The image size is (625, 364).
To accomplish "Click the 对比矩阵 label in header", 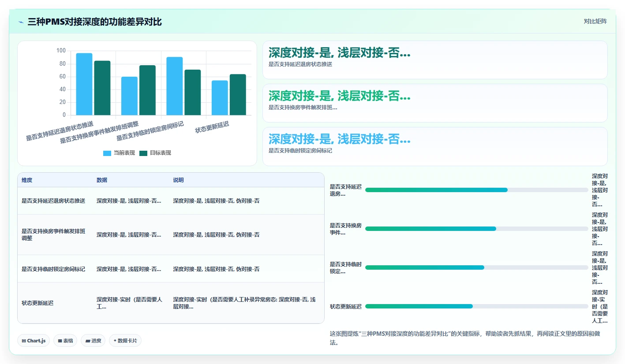I will [x=595, y=22].
